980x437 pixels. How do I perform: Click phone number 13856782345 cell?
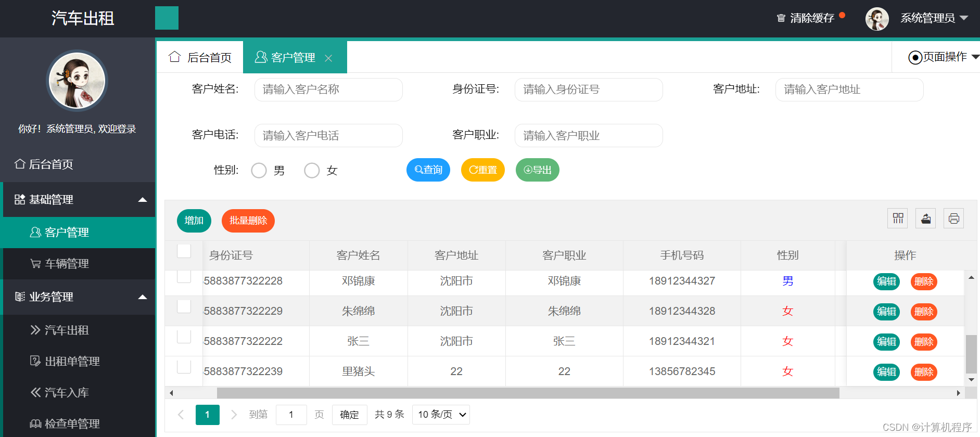(682, 371)
